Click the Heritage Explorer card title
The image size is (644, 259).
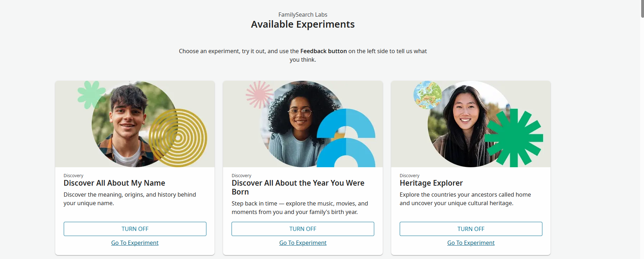tap(431, 183)
